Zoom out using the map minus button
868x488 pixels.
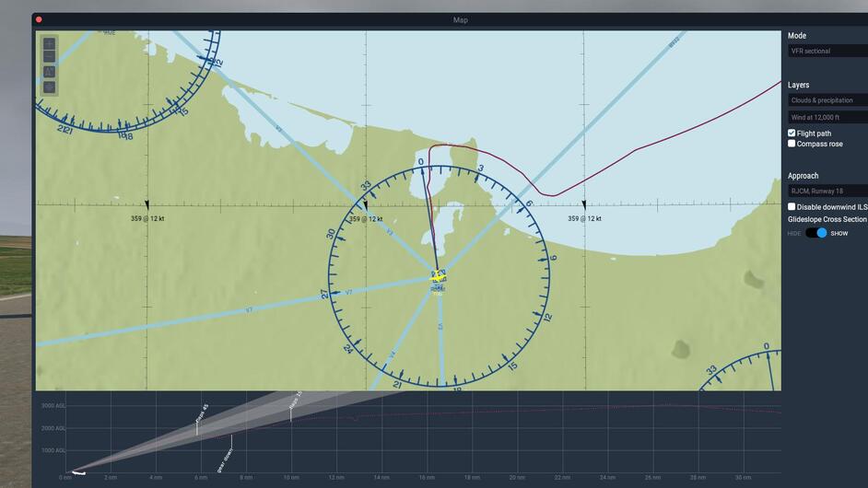49,56
